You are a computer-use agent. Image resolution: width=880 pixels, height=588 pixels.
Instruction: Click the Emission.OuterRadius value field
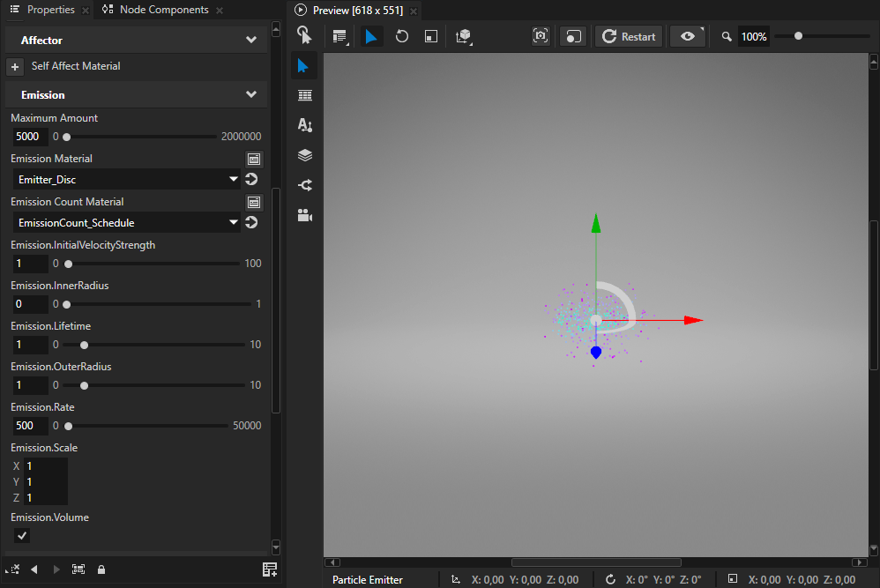click(30, 385)
